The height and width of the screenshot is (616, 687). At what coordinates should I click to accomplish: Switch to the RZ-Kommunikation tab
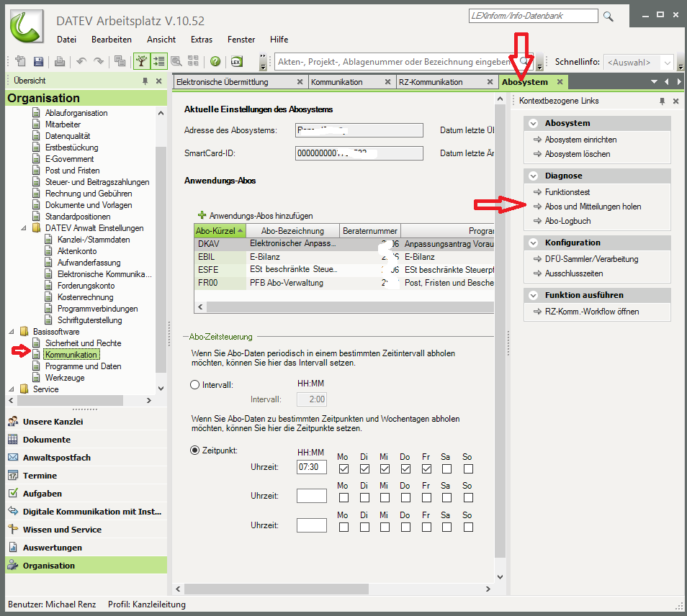coord(431,82)
